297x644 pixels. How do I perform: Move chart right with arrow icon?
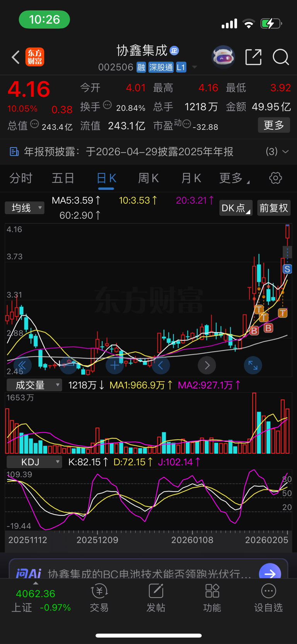coord(207,365)
